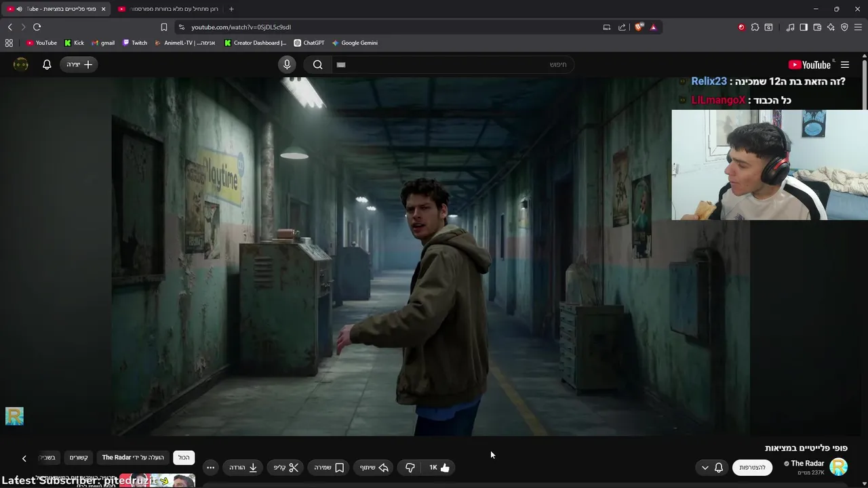868x488 pixels.
Task: Click the share icon in the address bar
Action: (622, 27)
